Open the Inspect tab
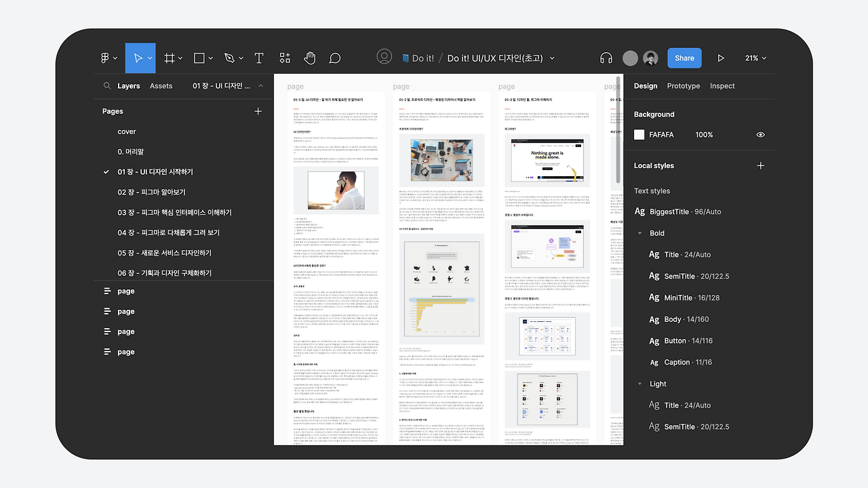This screenshot has width=868, height=488. 722,86
